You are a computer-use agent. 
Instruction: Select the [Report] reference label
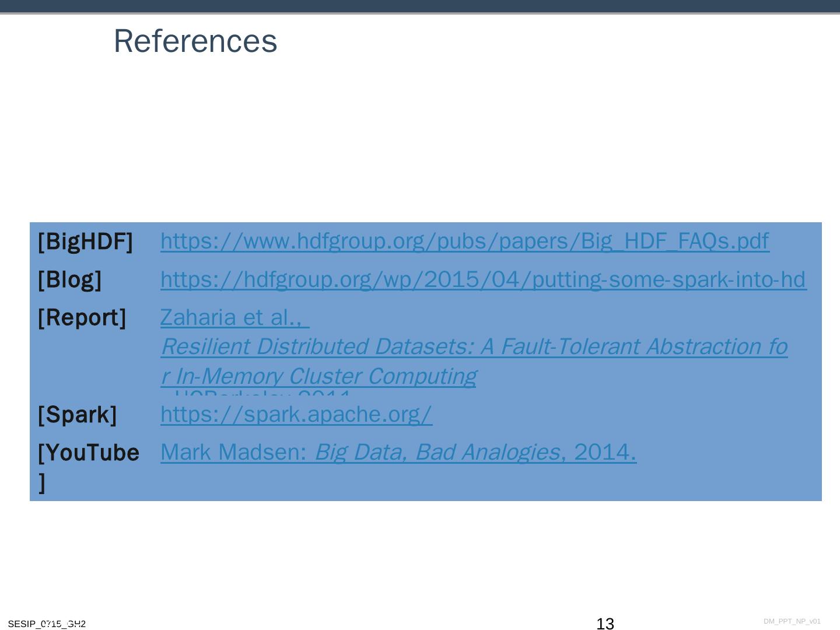coord(82,317)
